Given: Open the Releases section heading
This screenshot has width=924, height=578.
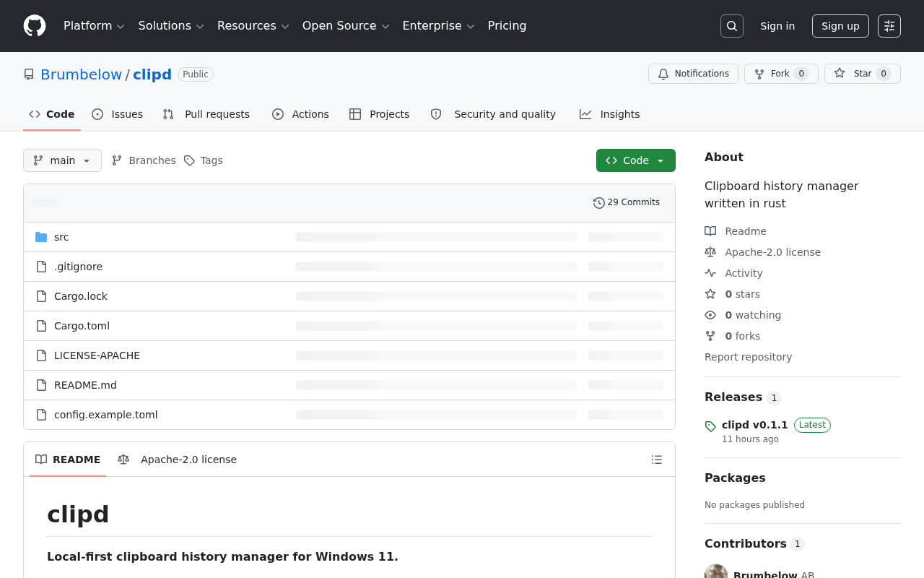Looking at the screenshot, I should click(x=733, y=397).
